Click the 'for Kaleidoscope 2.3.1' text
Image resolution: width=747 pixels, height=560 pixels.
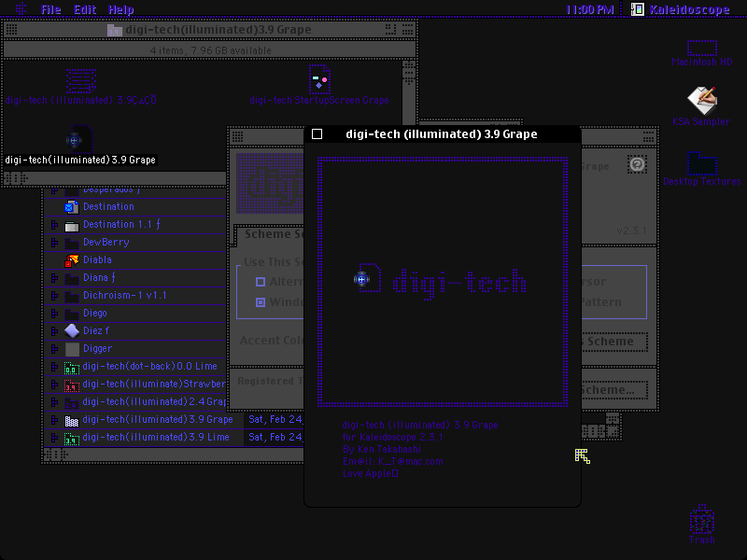pos(392,437)
